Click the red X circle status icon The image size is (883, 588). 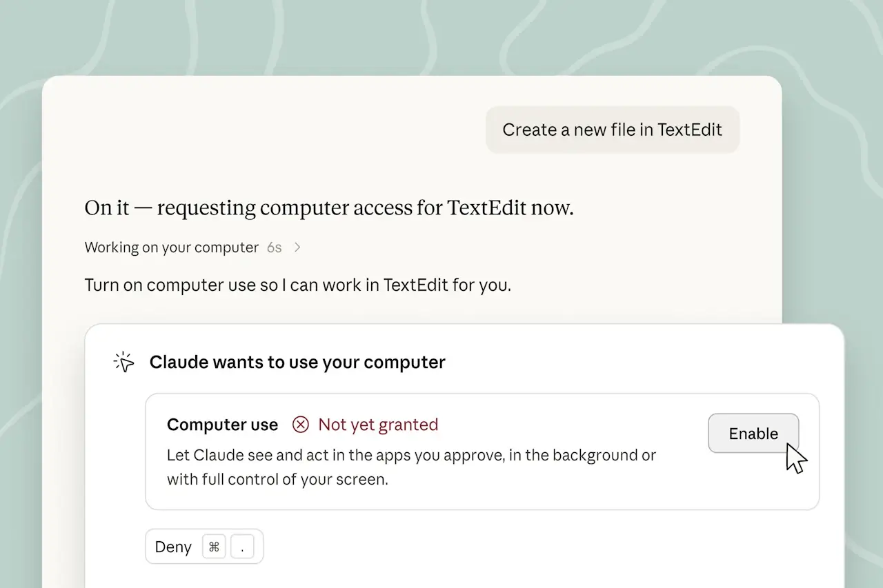coord(300,425)
